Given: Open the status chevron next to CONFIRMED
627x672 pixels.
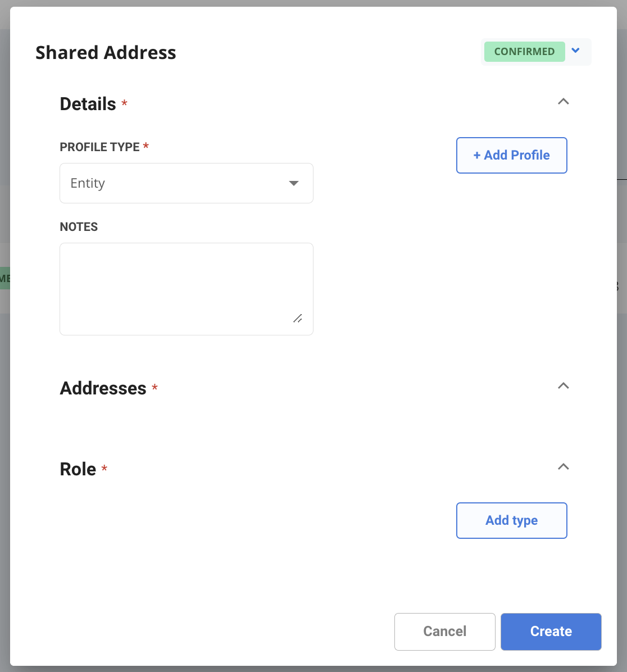Looking at the screenshot, I should pyautogui.click(x=575, y=51).
